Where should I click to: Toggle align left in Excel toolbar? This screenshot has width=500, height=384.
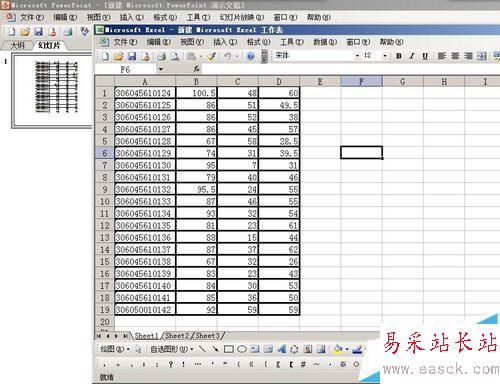coord(442,56)
